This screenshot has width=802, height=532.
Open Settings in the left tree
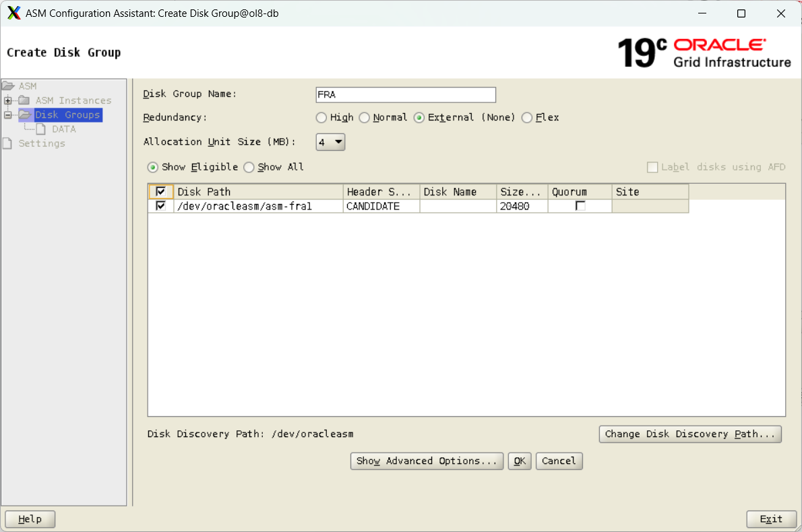coord(42,143)
